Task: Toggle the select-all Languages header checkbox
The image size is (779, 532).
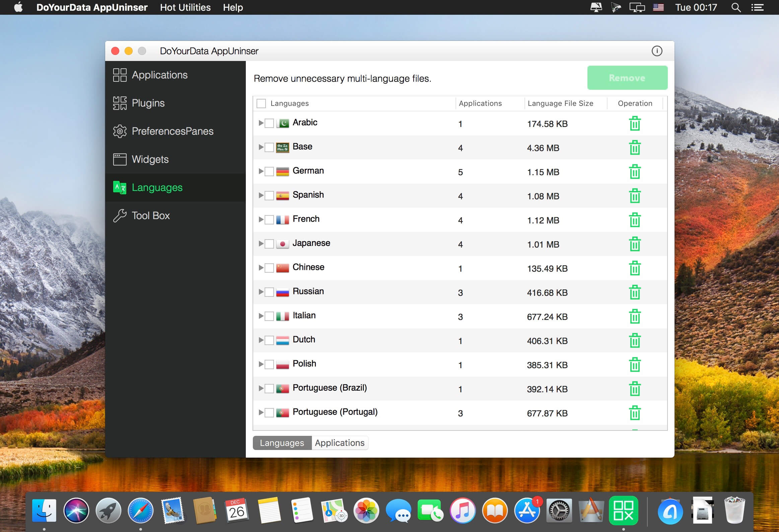Action: pos(261,103)
